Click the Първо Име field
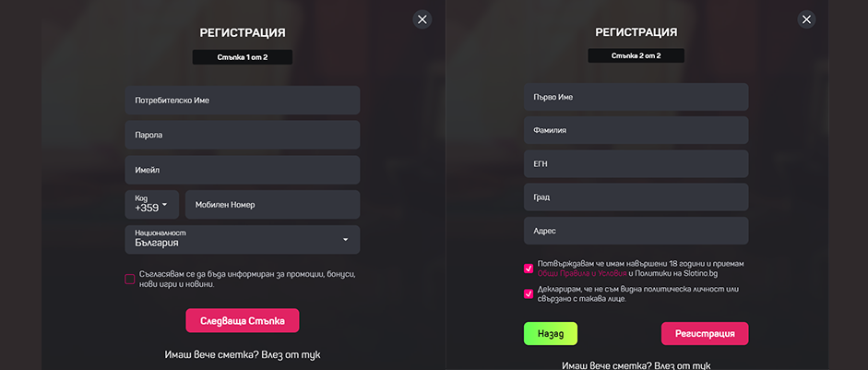This screenshot has width=868, height=370. (636, 98)
